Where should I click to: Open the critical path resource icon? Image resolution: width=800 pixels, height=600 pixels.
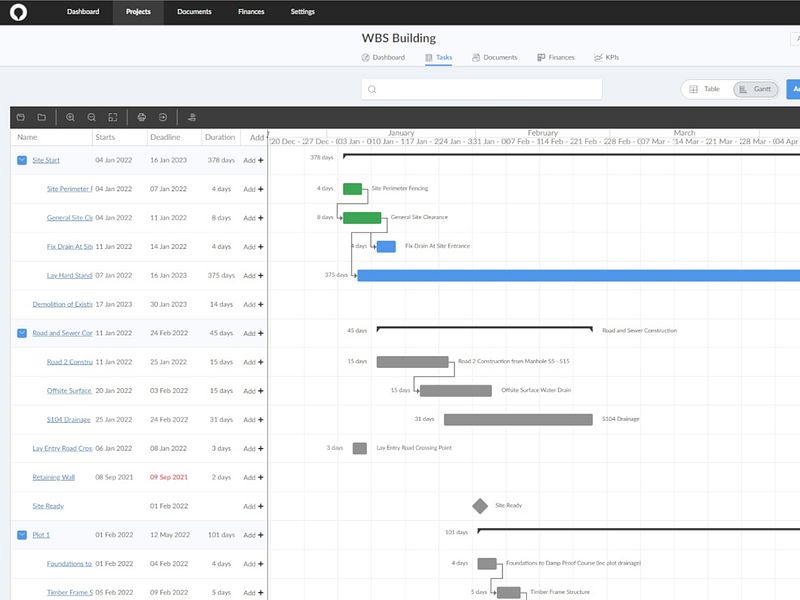[192, 117]
